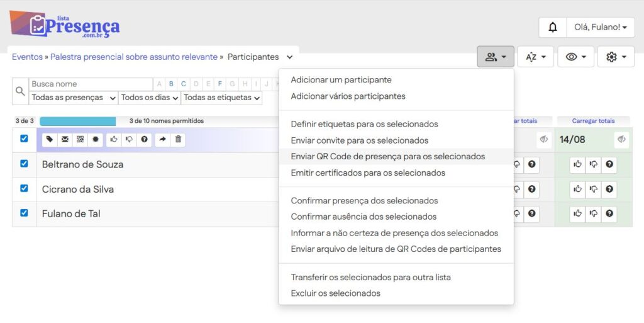644x323 pixels.
Task: Choose 'Enviar convite para os selecionados'
Action: click(x=396, y=140)
